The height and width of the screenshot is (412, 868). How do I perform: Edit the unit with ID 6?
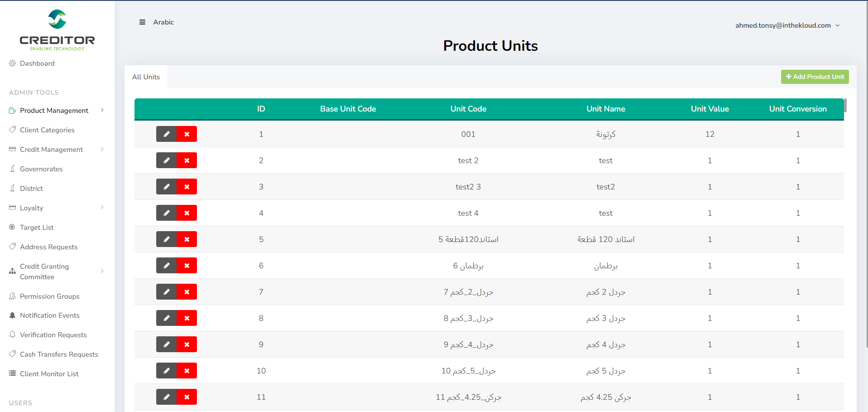tap(166, 266)
